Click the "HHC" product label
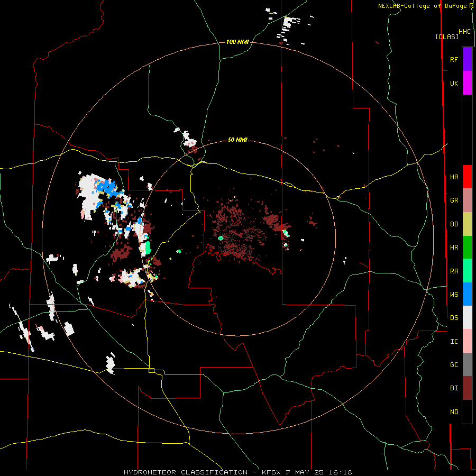Viewport: 476px width, 476px height. pyautogui.click(x=465, y=32)
